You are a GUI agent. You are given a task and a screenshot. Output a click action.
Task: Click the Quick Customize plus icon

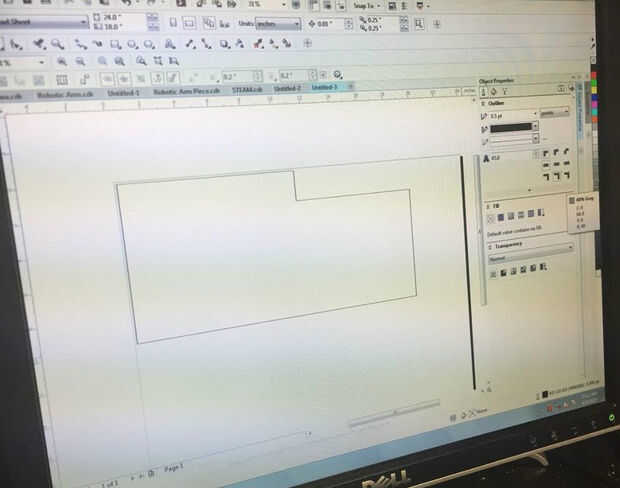click(308, 43)
